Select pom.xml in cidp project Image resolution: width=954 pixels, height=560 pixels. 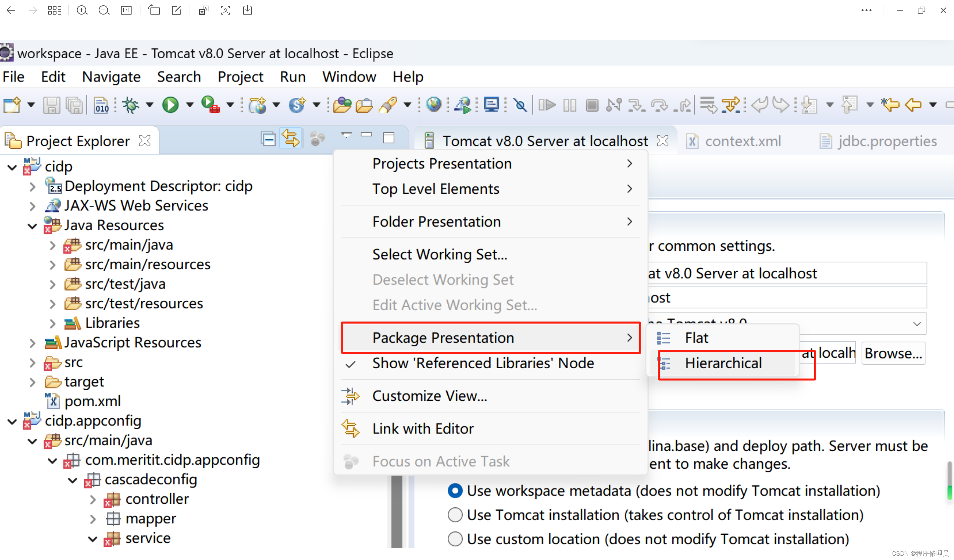click(83, 401)
